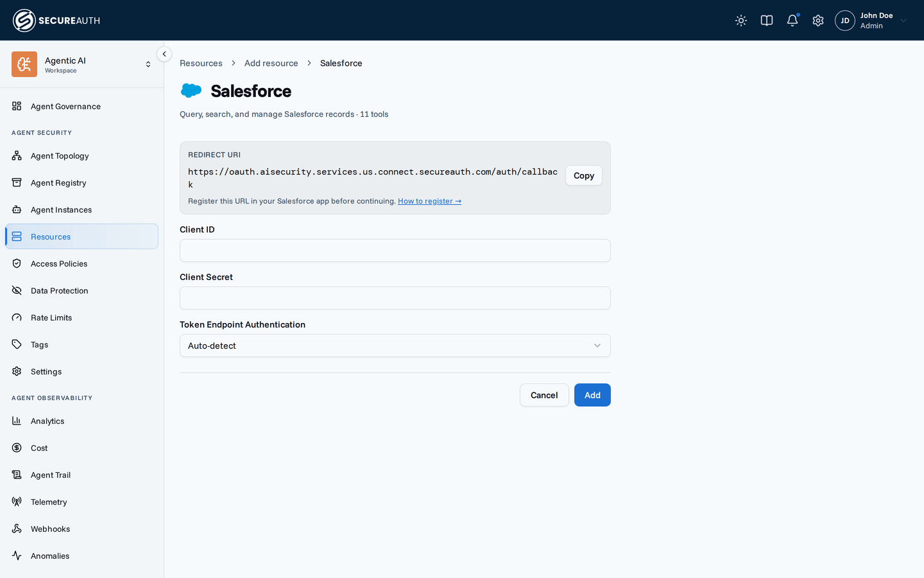This screenshot has height=578, width=924.
Task: Click the Salesforce breadcrumb text
Action: click(341, 63)
